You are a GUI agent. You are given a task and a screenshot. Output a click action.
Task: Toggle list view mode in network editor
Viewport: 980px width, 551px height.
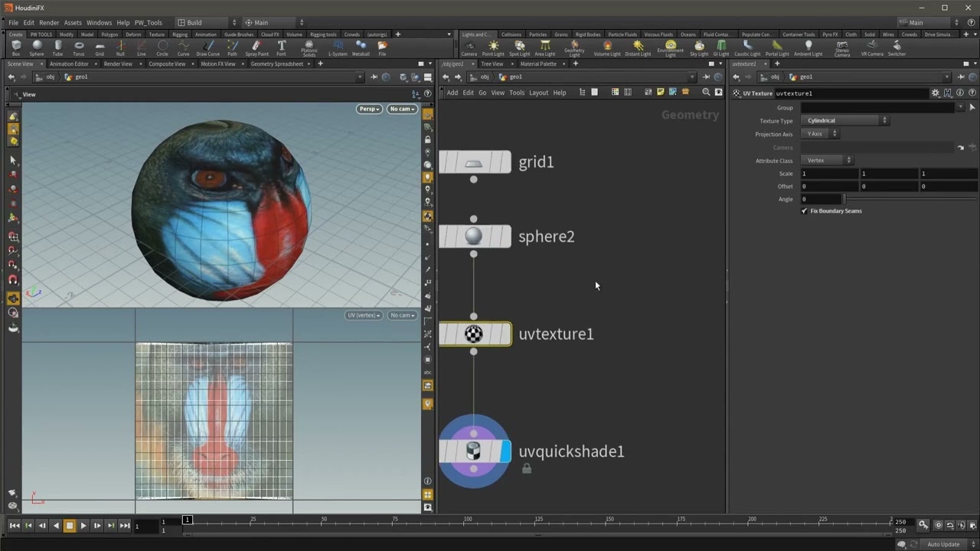tap(594, 93)
